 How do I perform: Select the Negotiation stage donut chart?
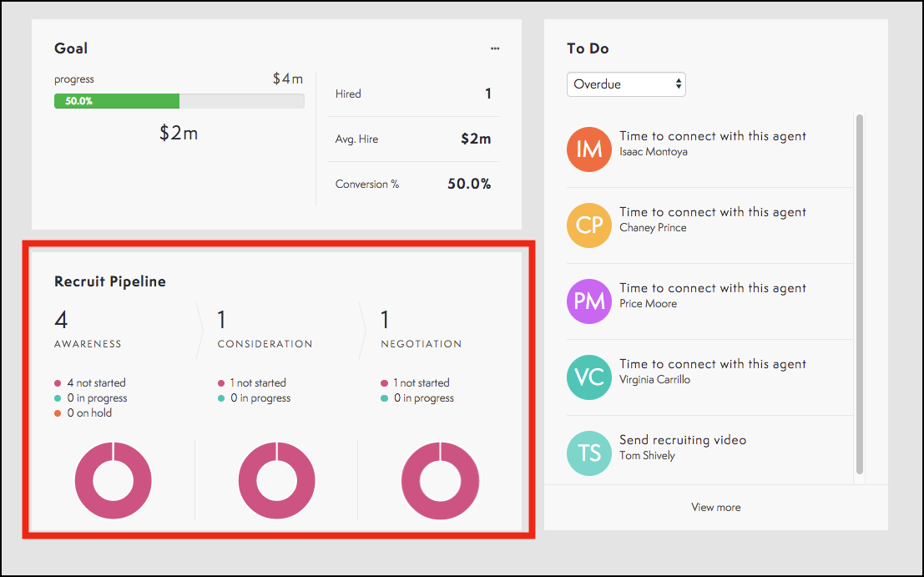point(440,480)
